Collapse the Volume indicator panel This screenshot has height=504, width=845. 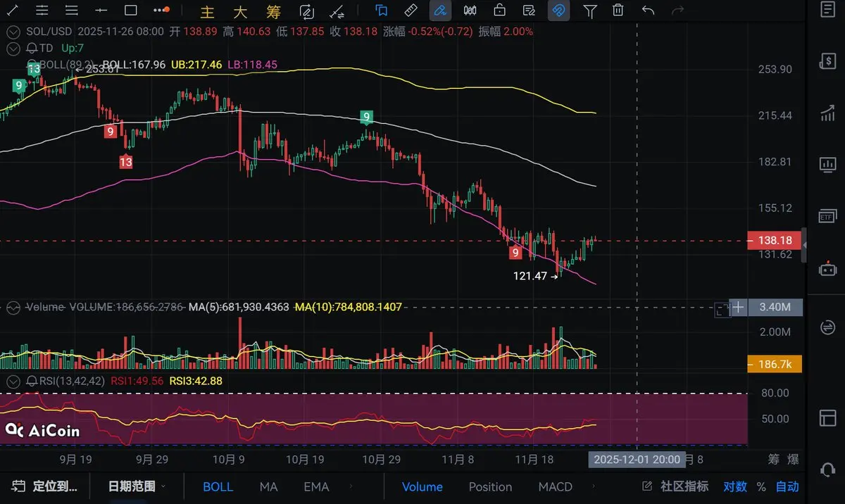click(13, 308)
